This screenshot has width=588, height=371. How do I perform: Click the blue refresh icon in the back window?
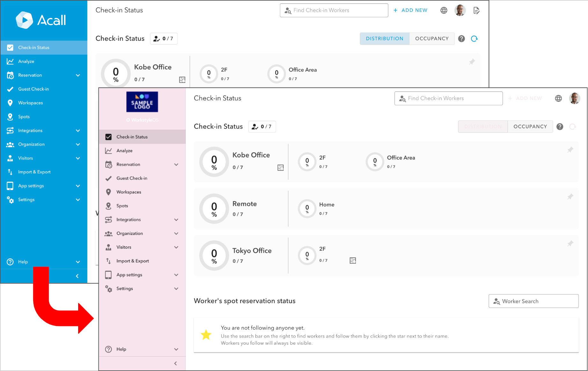point(474,39)
